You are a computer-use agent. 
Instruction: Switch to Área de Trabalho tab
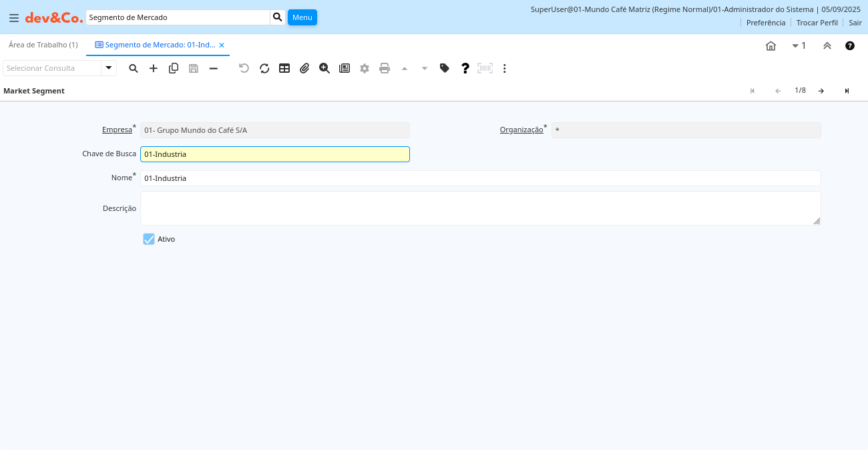point(43,45)
